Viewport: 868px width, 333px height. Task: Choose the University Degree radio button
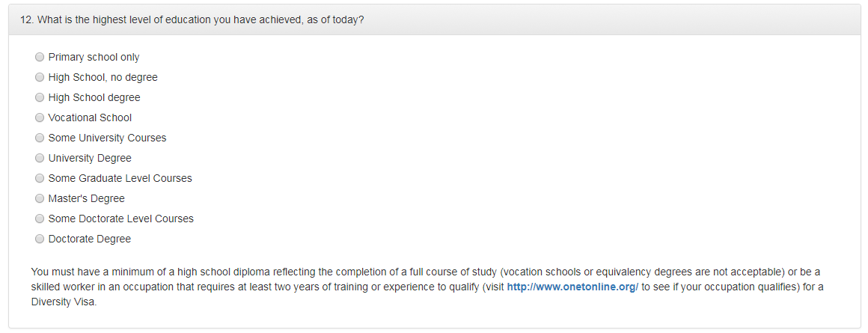tap(40, 158)
